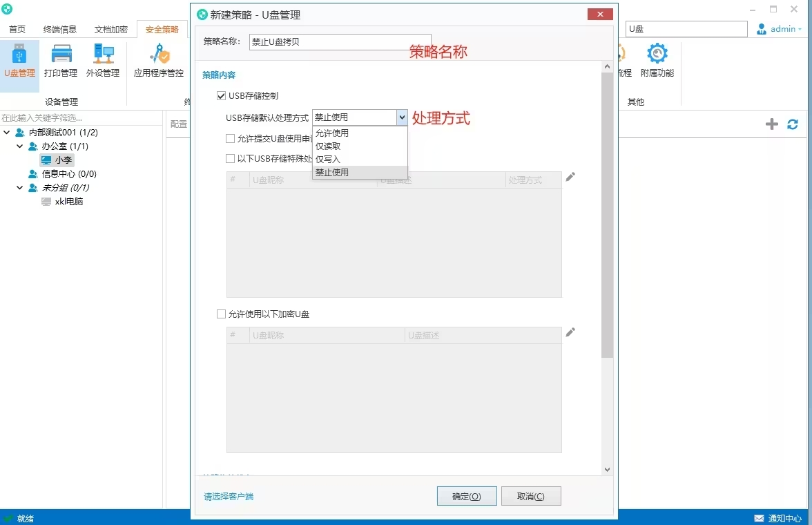
Task: Switch to the 首页 tab
Action: [x=17, y=30]
